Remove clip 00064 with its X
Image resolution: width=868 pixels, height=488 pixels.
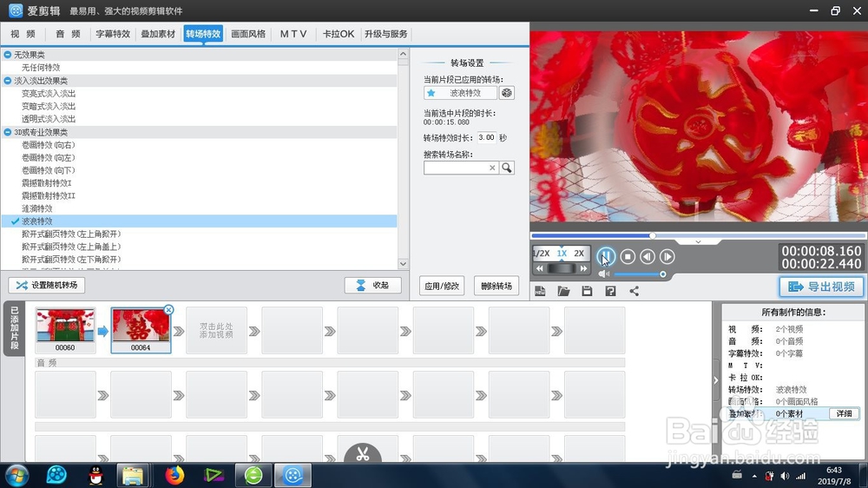169,310
